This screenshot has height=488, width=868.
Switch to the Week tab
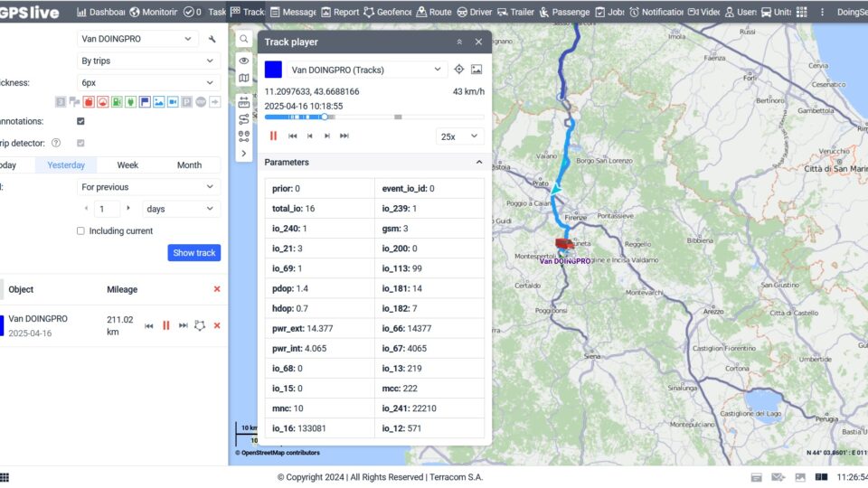pos(127,165)
